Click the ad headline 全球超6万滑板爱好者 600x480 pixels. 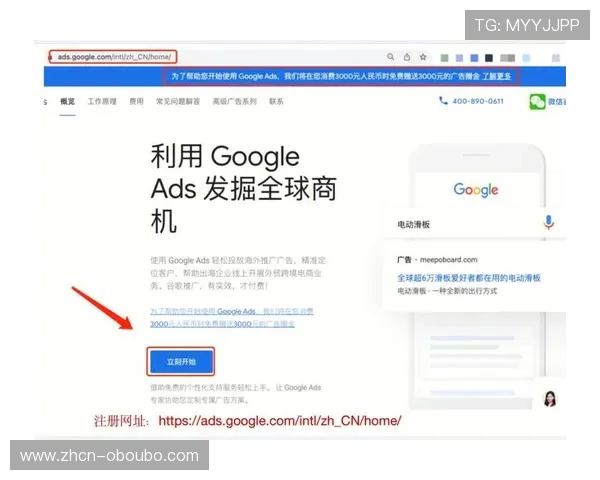pos(468,278)
